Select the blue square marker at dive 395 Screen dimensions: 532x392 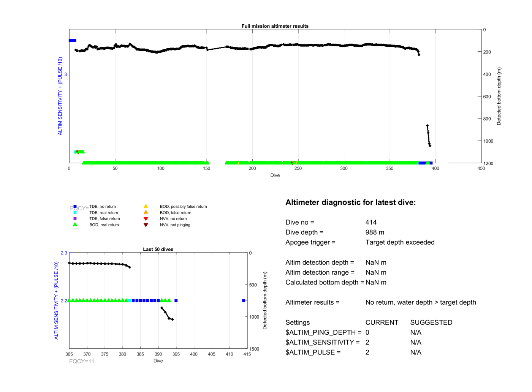tap(176, 301)
